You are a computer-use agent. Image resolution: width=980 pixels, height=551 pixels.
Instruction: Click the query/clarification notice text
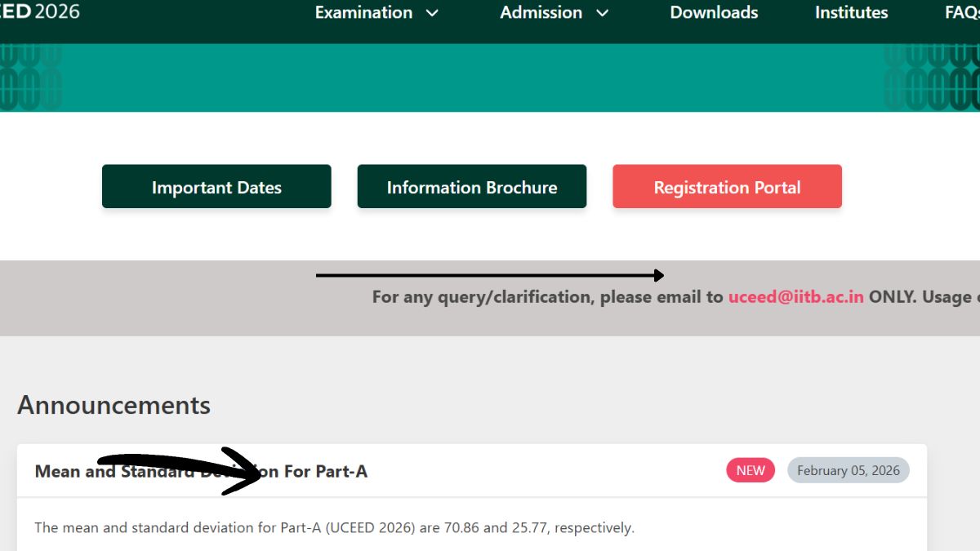coord(547,297)
